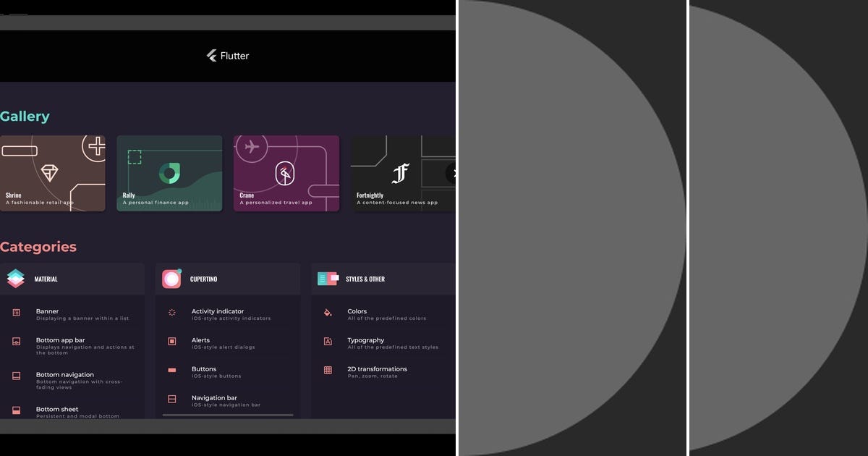Open the Activity indicator demo

[228, 314]
